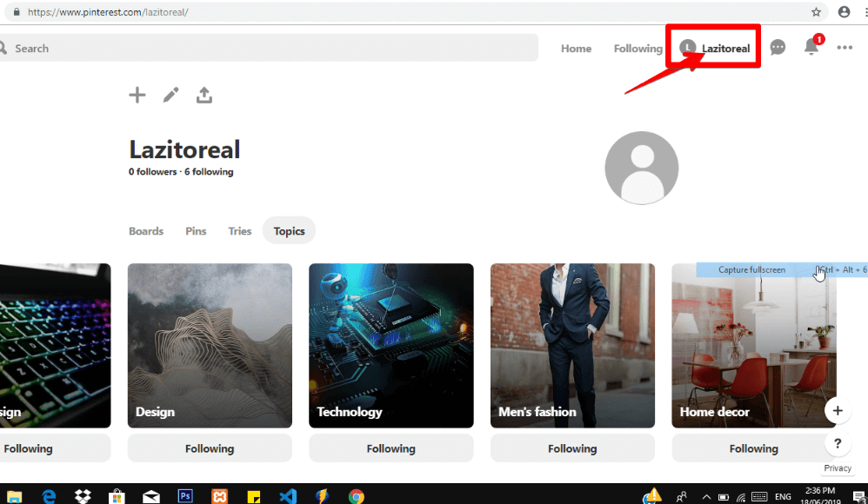The image size is (868, 504).
Task: Open the lightning-bolt app in the taskbar
Action: [322, 496]
